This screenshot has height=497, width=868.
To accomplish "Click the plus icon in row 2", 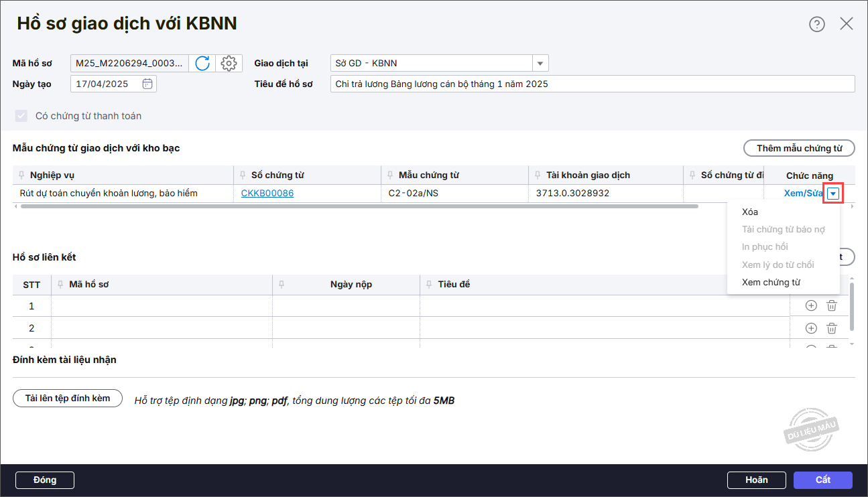I will pyautogui.click(x=811, y=328).
